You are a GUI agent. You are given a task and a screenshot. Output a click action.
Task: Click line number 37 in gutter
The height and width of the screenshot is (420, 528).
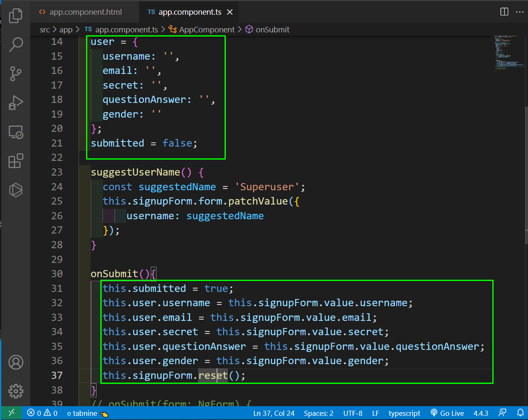pyautogui.click(x=57, y=375)
